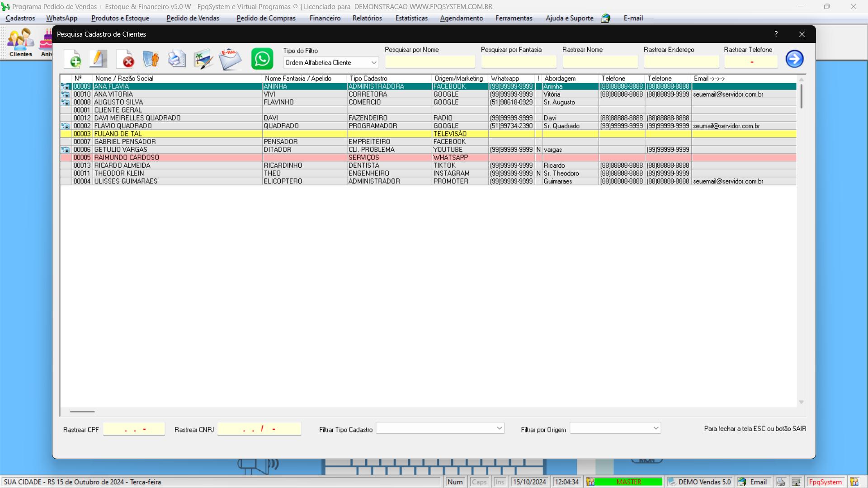Select the FULANO DE TAL row
This screenshot has width=868, height=488.
[428, 134]
